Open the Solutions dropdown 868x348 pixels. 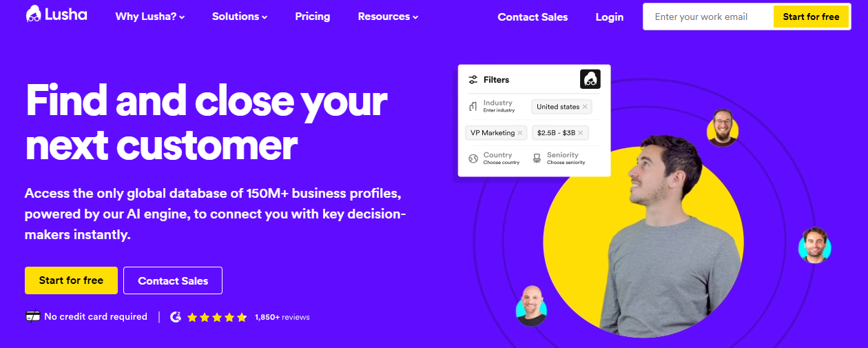click(x=240, y=17)
